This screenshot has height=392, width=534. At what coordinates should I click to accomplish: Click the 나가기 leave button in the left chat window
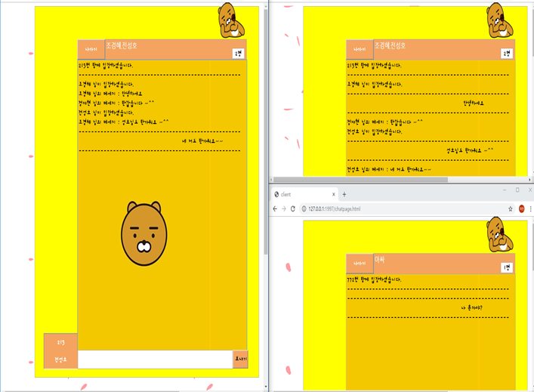click(x=91, y=50)
